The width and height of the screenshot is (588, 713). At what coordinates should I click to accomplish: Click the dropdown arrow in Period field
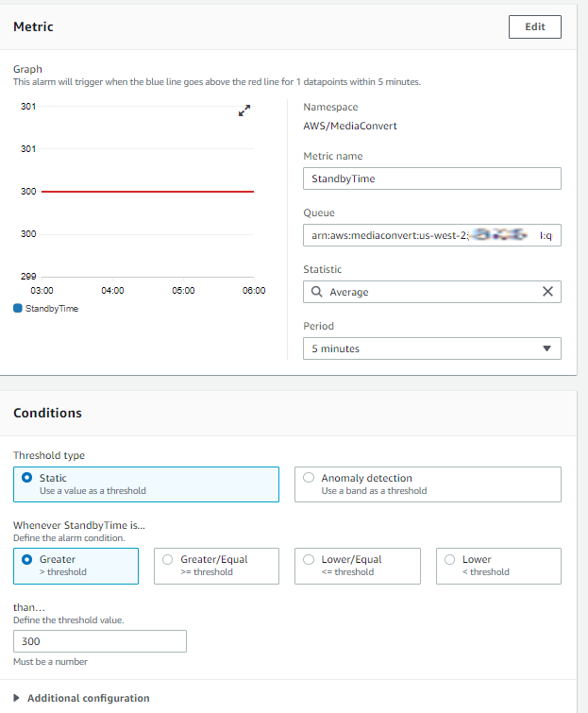[546, 348]
